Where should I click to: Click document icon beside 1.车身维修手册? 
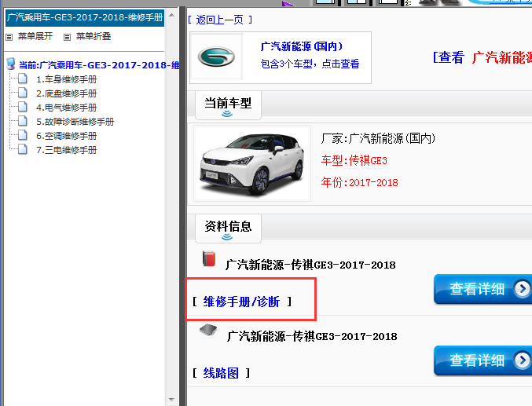point(23,79)
